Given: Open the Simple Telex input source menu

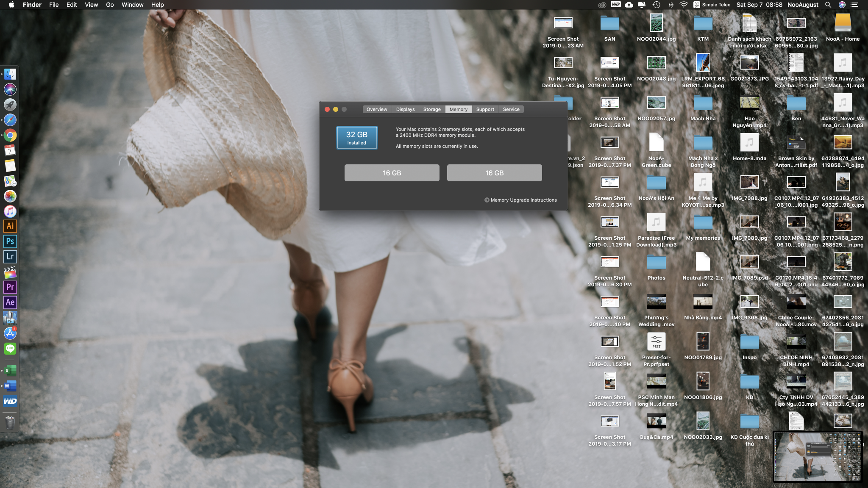Looking at the screenshot, I should pos(712,5).
